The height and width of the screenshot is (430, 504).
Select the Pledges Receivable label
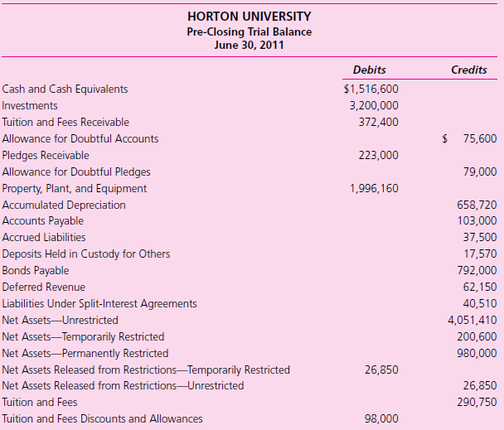click(x=46, y=156)
